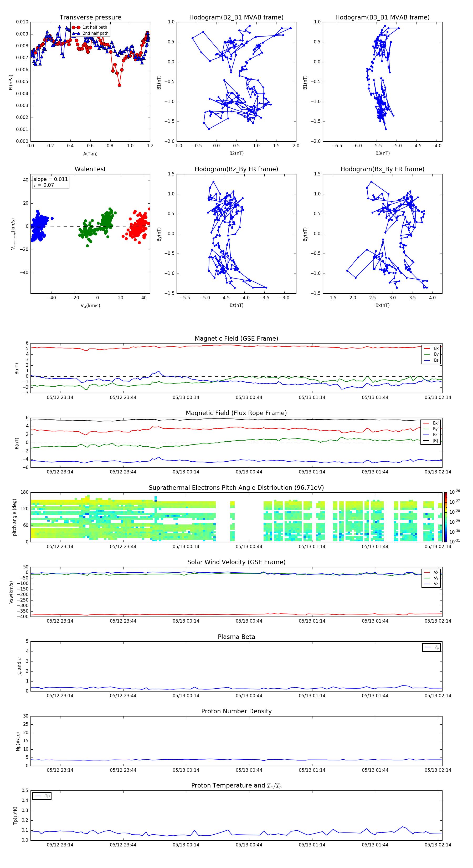Click 'Vx' in the velocity legend

click(x=431, y=572)
